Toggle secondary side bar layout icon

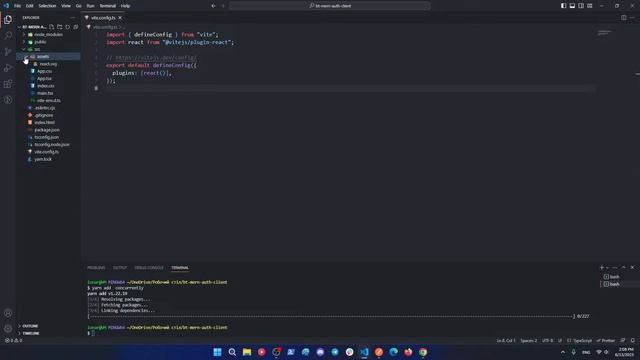[581, 6]
